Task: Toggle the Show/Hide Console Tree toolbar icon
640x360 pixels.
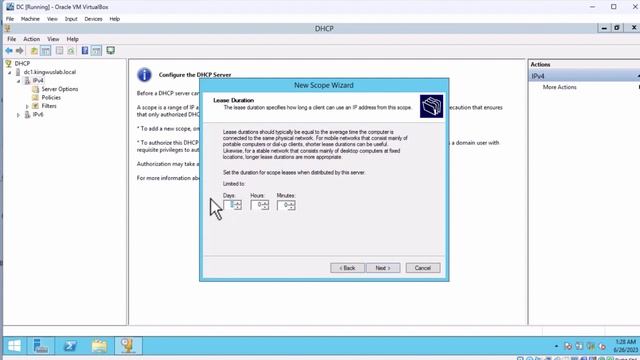Action: (45, 51)
